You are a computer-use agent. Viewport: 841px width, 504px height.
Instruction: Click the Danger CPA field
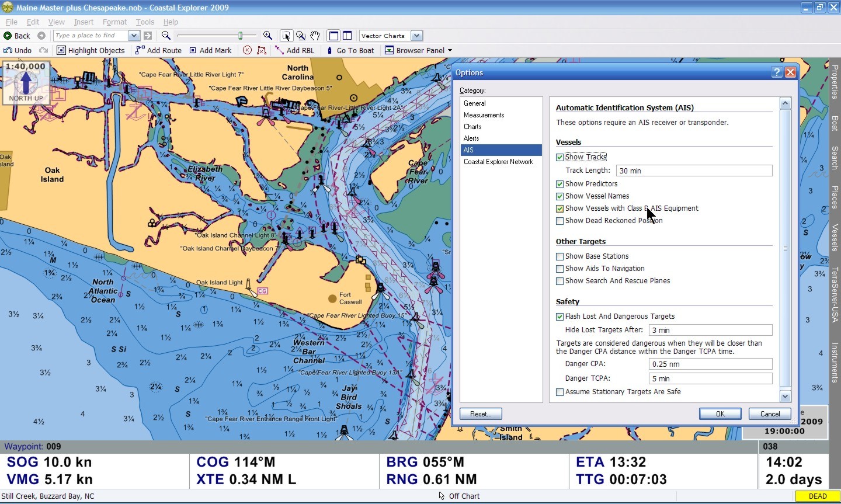click(710, 364)
